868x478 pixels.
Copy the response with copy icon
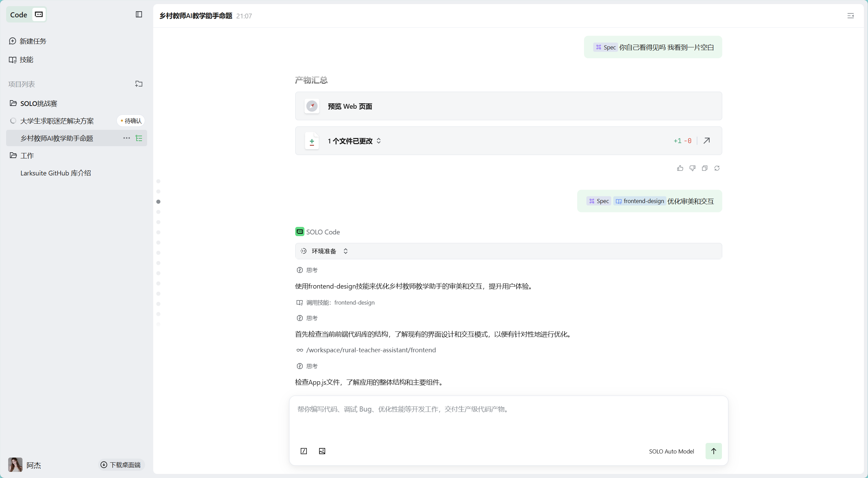pos(705,168)
